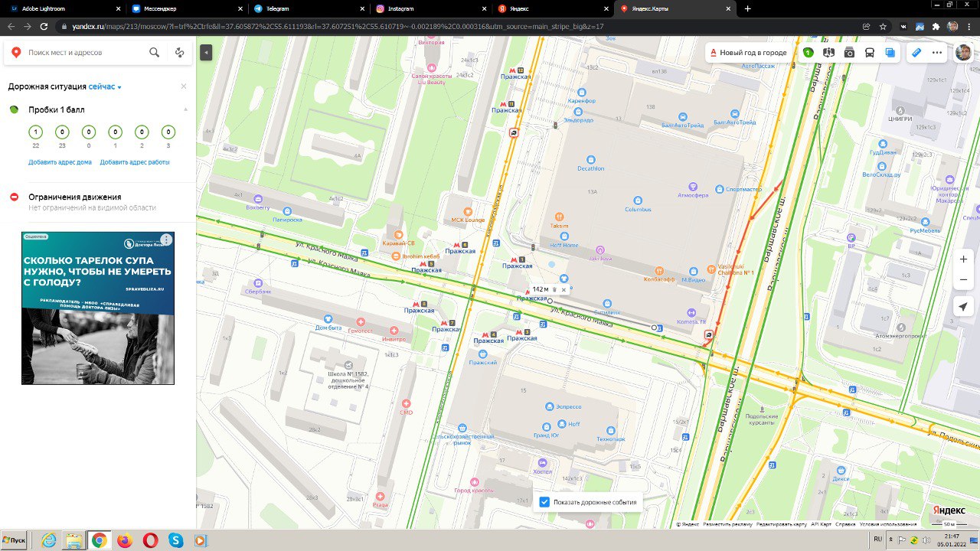
Task: Click 'Разместить рекламу' footer link
Action: pyautogui.click(x=727, y=524)
